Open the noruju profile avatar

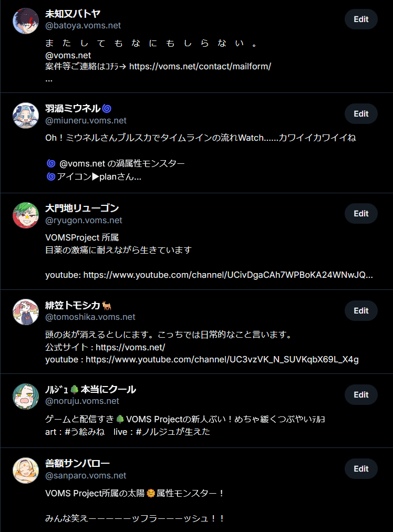[26, 397]
